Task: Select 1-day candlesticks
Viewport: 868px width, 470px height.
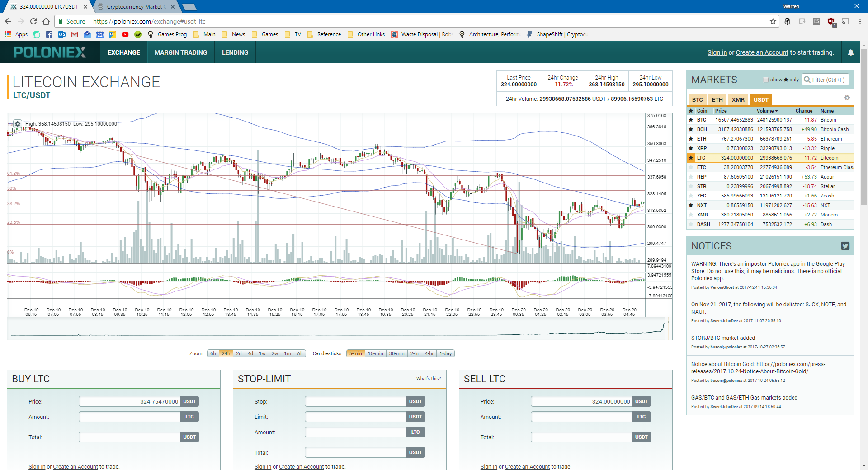Action: [446, 353]
